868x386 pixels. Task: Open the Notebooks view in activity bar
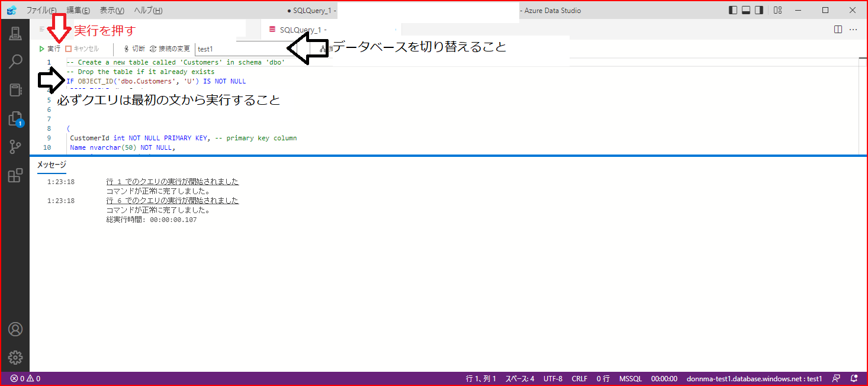(15, 90)
